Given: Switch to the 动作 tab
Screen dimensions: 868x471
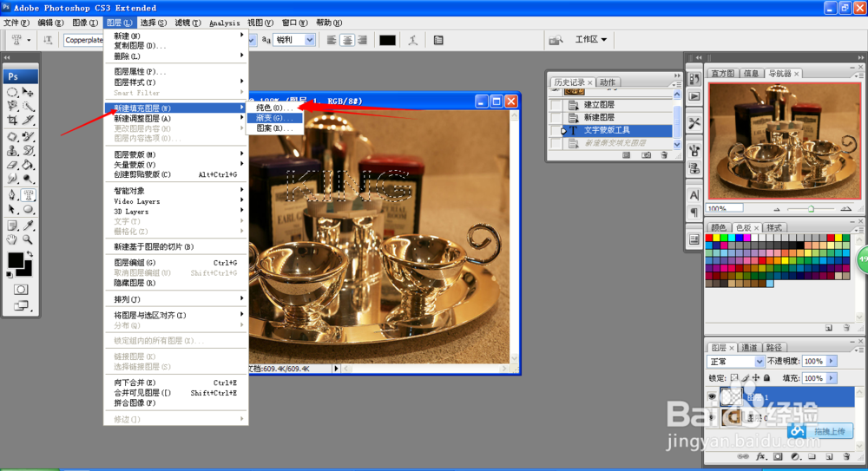Looking at the screenshot, I should coord(608,82).
